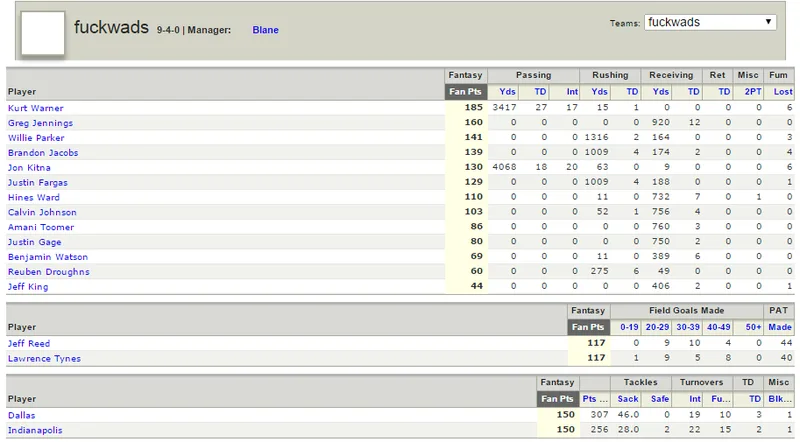This screenshot has width=800, height=442.
Task: Open Greg Jennings player link
Action: 40,123
